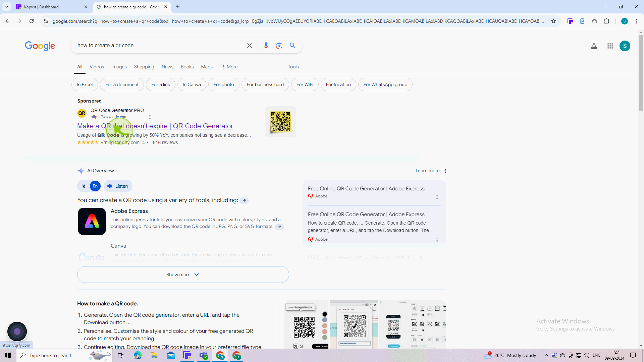Viewport: 644px width, 362px height.
Task: Listen to the AI Overview audio
Action: pyautogui.click(x=118, y=186)
